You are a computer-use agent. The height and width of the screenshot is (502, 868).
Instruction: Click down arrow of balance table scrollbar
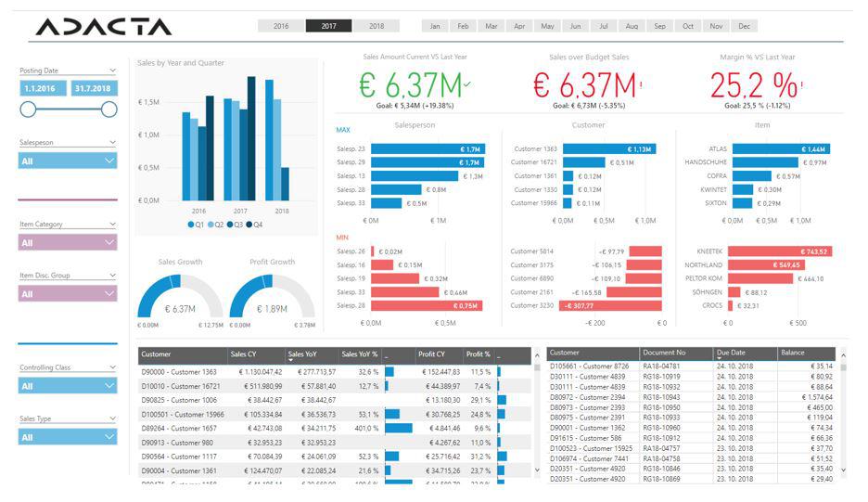pos(843,470)
